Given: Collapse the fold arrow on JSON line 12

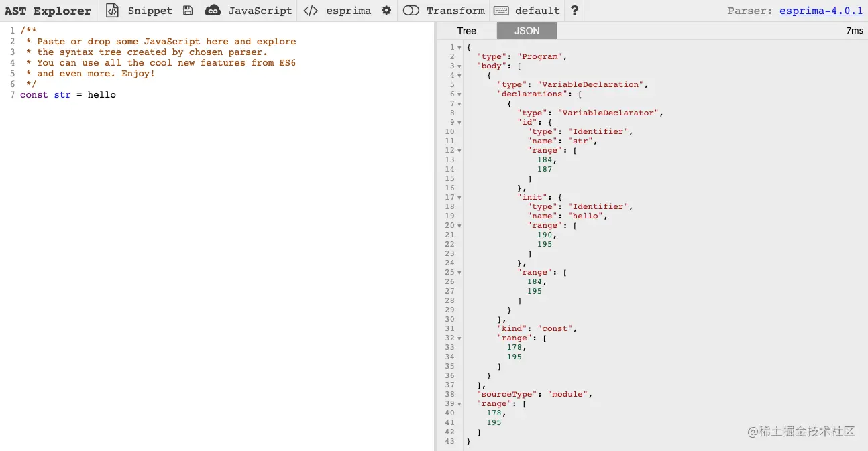Looking at the screenshot, I should [x=459, y=151].
